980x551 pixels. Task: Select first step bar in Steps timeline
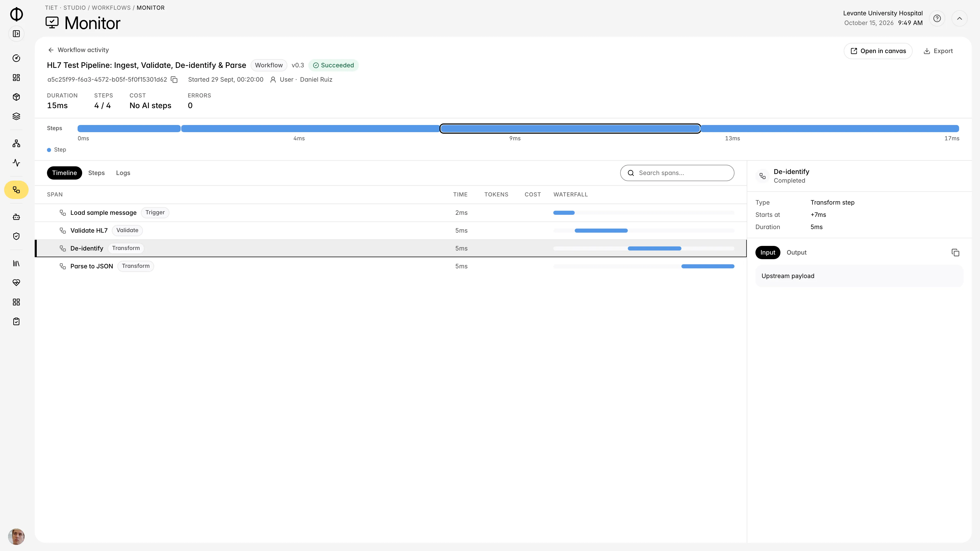pos(129,129)
